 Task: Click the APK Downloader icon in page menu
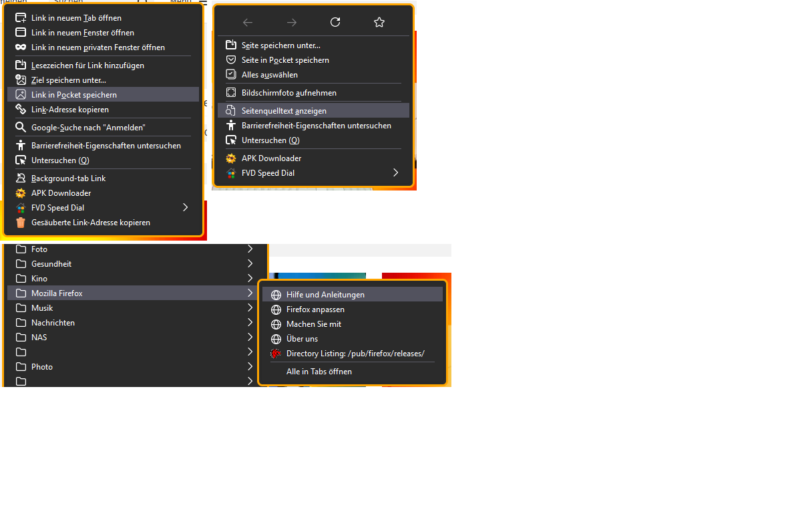(231, 158)
